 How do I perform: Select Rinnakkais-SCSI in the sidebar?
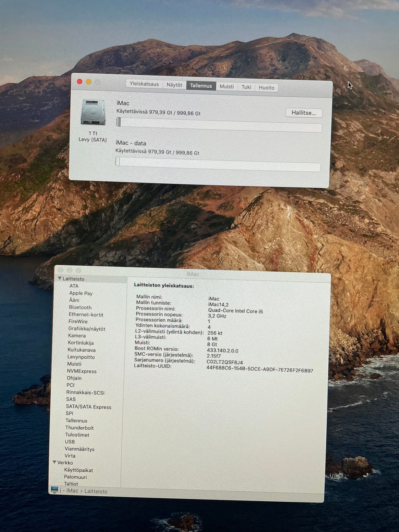[85, 392]
